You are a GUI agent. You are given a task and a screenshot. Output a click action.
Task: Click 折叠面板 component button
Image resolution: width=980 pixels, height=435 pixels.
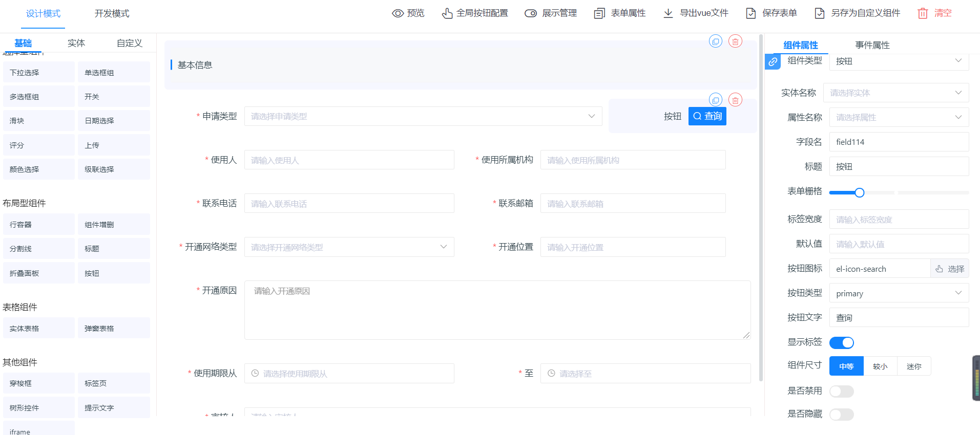click(x=39, y=273)
